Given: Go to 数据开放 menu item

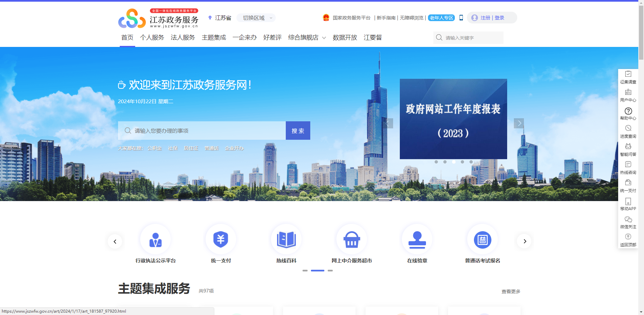Looking at the screenshot, I should click(x=345, y=38).
